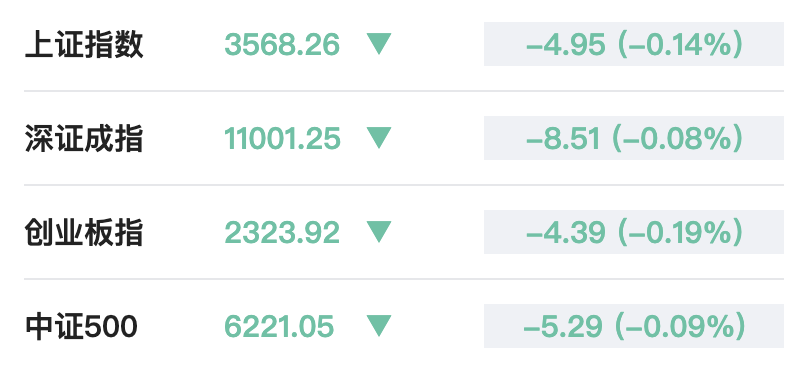800x376 pixels.
Task: Click the 6221.05 price value
Action: (x=279, y=326)
